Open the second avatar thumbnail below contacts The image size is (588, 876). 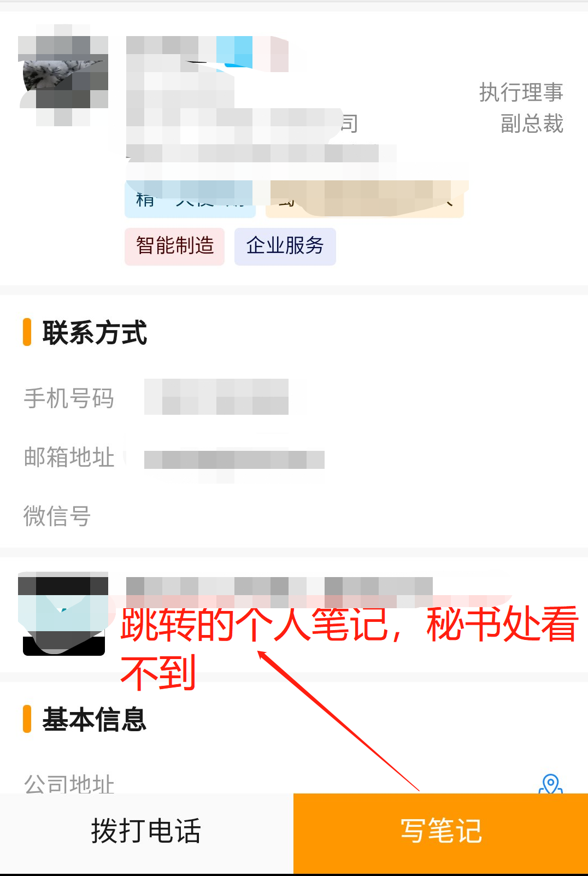coord(63,614)
